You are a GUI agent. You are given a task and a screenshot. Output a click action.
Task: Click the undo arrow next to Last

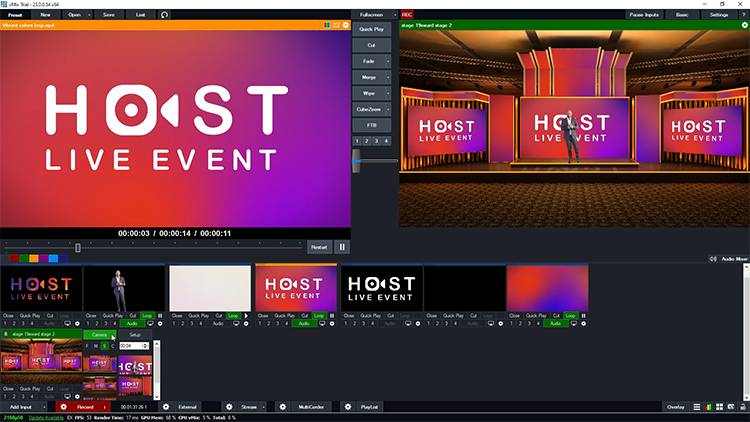(x=164, y=15)
